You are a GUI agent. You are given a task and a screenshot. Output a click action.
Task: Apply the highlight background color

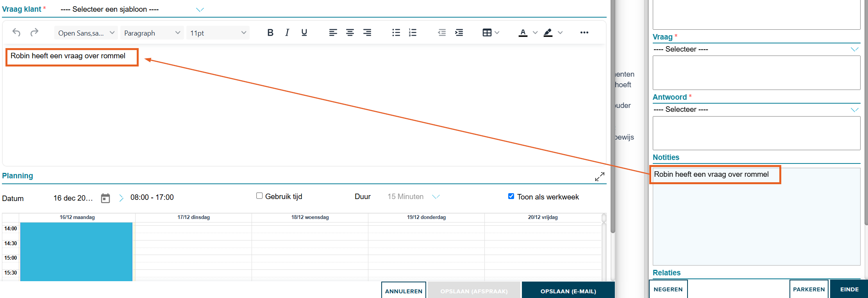(x=548, y=32)
